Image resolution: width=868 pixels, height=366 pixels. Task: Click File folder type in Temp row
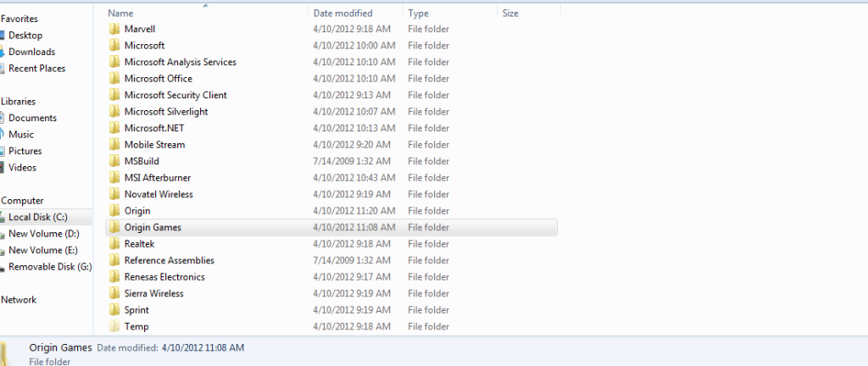click(x=428, y=326)
